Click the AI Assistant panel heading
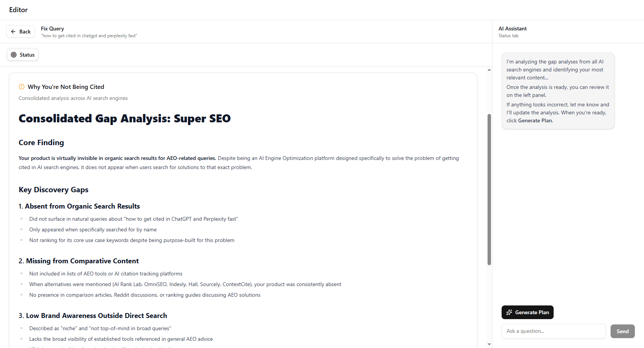This screenshot has width=644, height=348. tap(512, 28)
